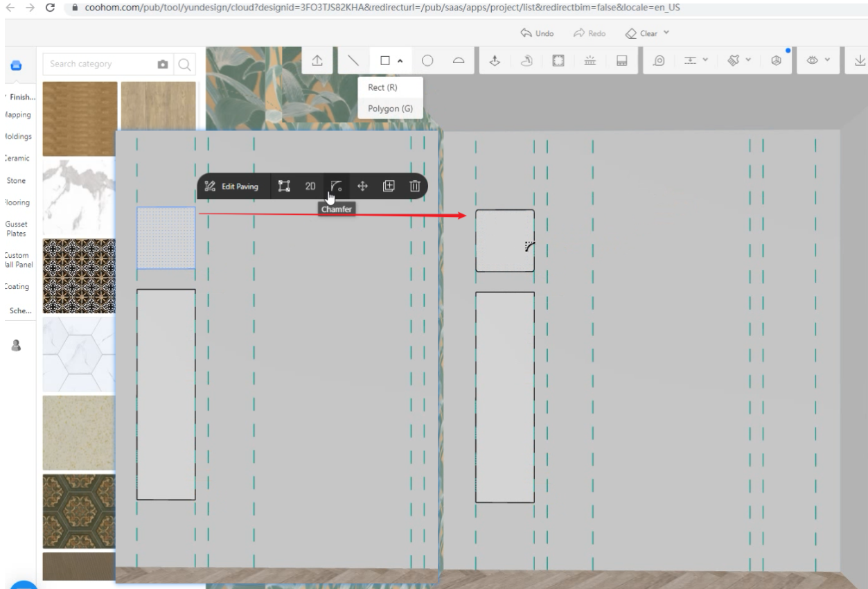Select the Chamfer tool in floating toolbar
The image size is (868, 589).
(x=336, y=186)
